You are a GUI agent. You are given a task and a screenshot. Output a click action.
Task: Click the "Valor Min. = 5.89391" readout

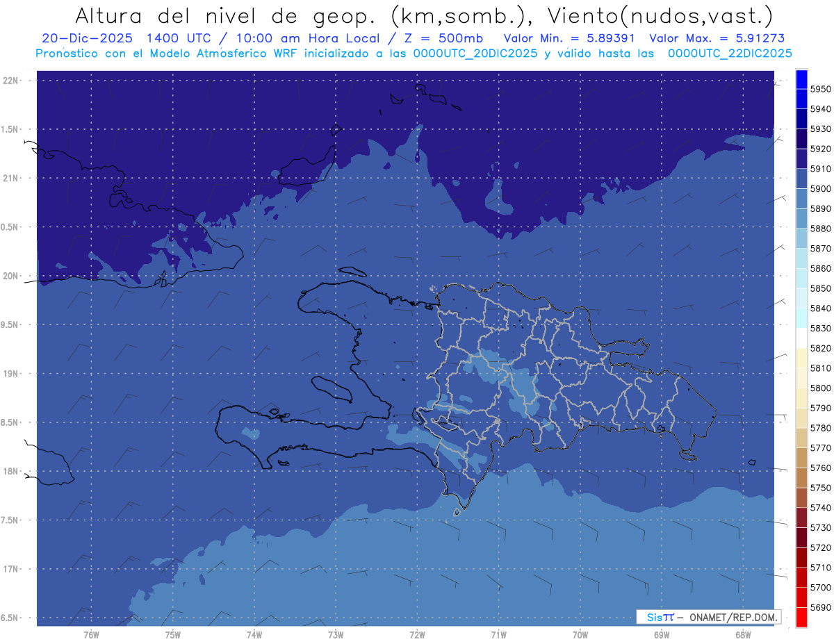570,38
